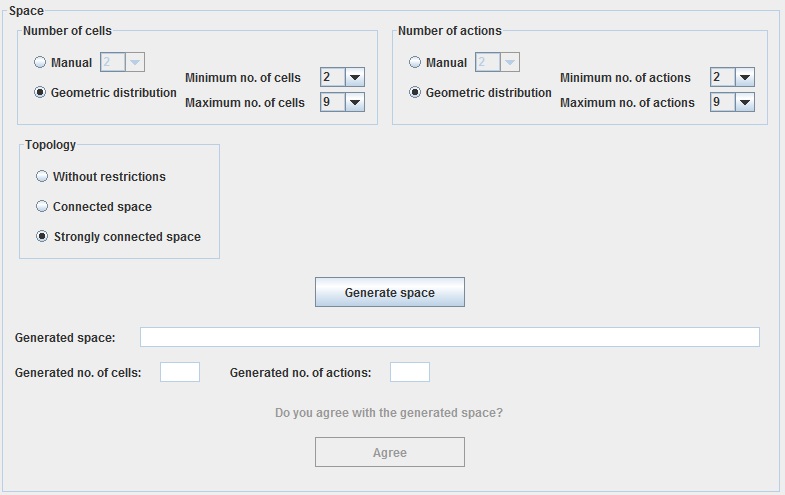785x495 pixels.
Task: Click the disabled Manual actions count dropdown
Action: [497, 62]
